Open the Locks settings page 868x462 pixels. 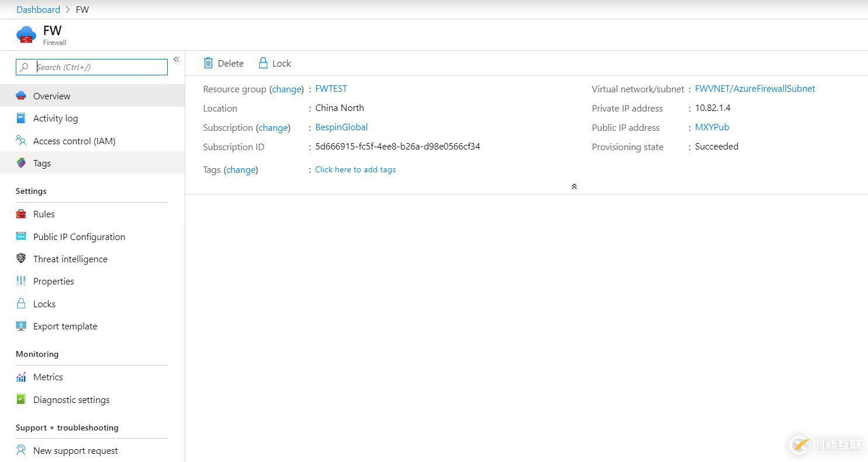click(x=45, y=304)
